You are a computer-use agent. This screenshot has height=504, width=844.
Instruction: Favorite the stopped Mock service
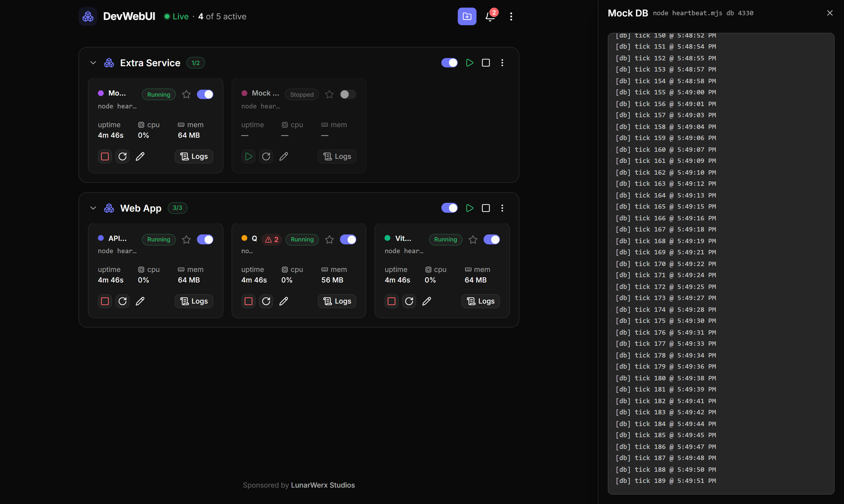coord(329,94)
